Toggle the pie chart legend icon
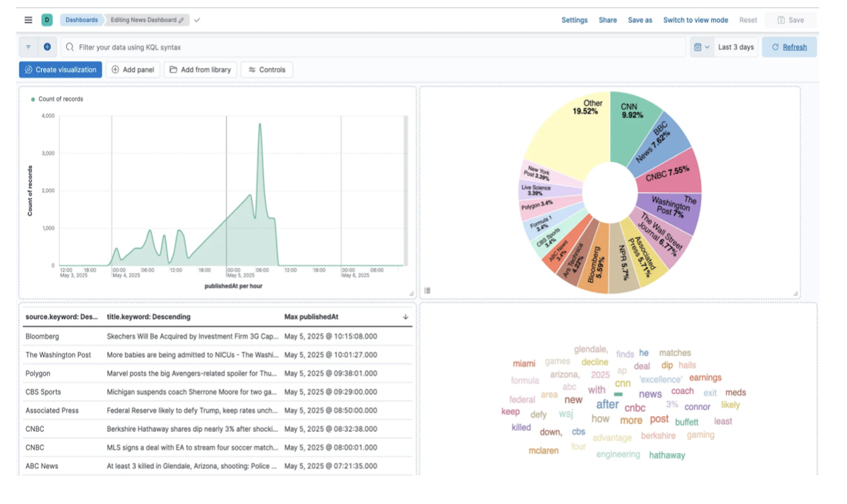 click(x=427, y=290)
